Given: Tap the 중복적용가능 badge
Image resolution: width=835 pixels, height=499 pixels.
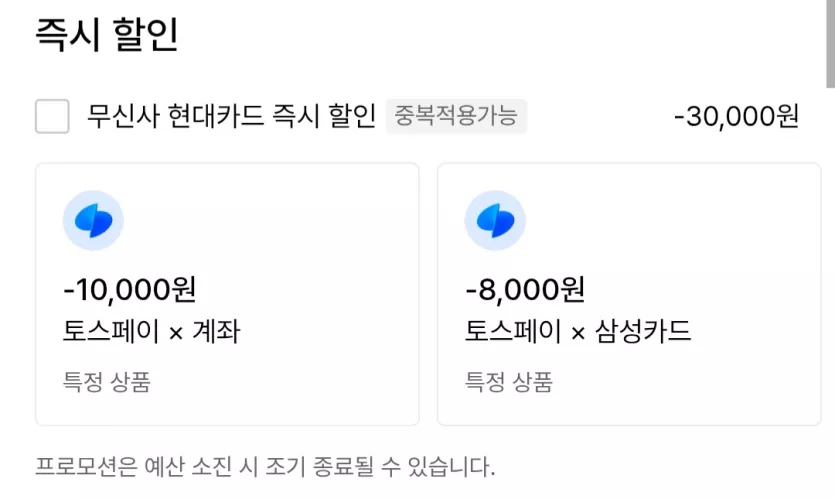Looking at the screenshot, I should click(x=456, y=116).
